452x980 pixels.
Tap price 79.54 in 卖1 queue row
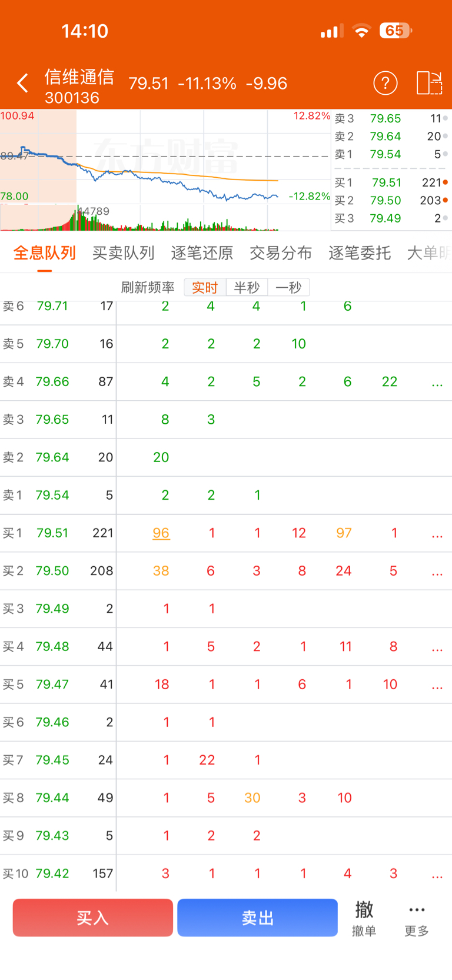tap(52, 495)
